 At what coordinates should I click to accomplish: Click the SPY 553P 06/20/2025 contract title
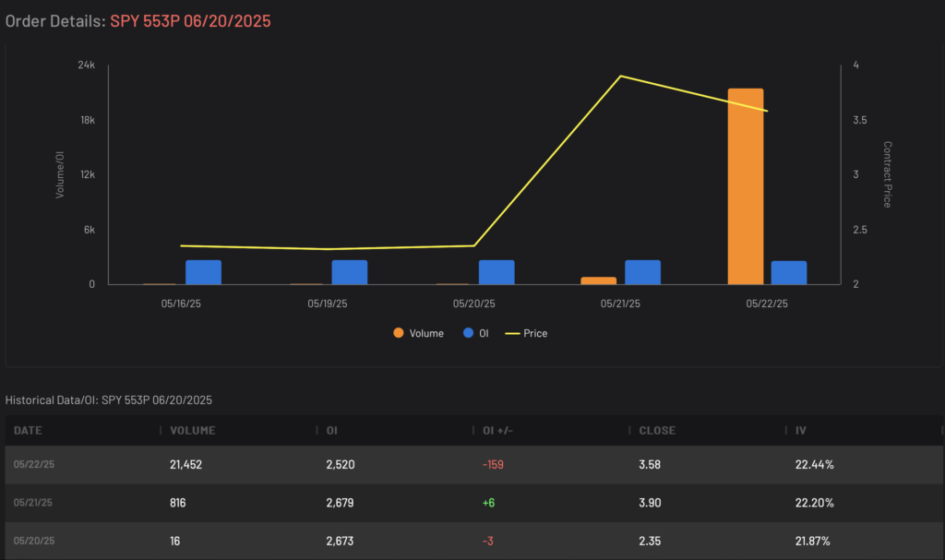tap(190, 21)
